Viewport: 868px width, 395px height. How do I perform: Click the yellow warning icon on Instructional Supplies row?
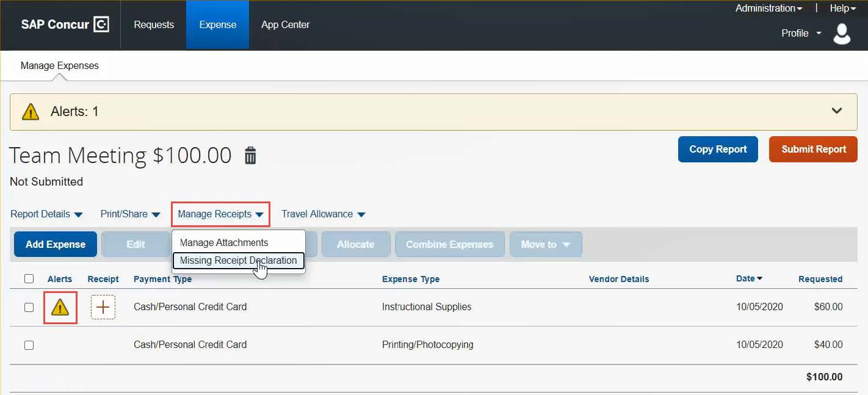pyautogui.click(x=60, y=308)
